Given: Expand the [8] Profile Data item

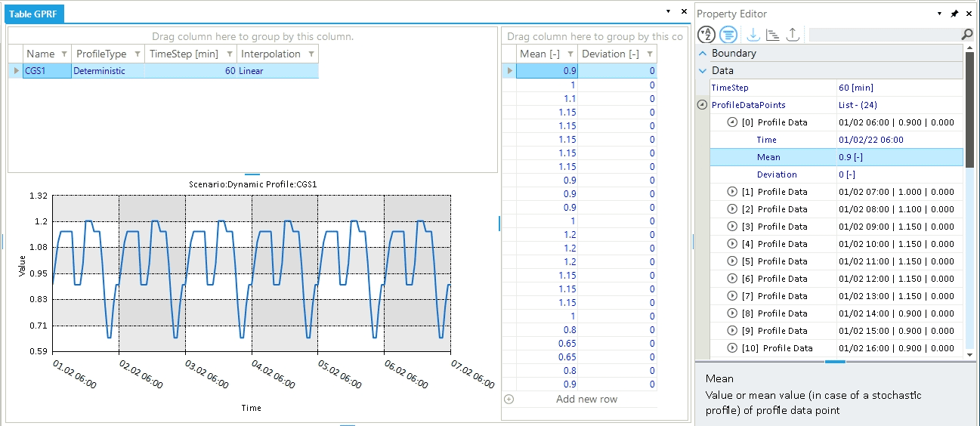Looking at the screenshot, I should pos(731,313).
